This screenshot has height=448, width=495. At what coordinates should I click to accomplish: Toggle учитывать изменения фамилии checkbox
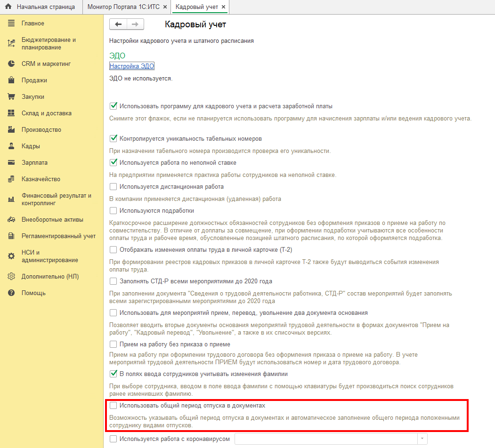tap(114, 374)
